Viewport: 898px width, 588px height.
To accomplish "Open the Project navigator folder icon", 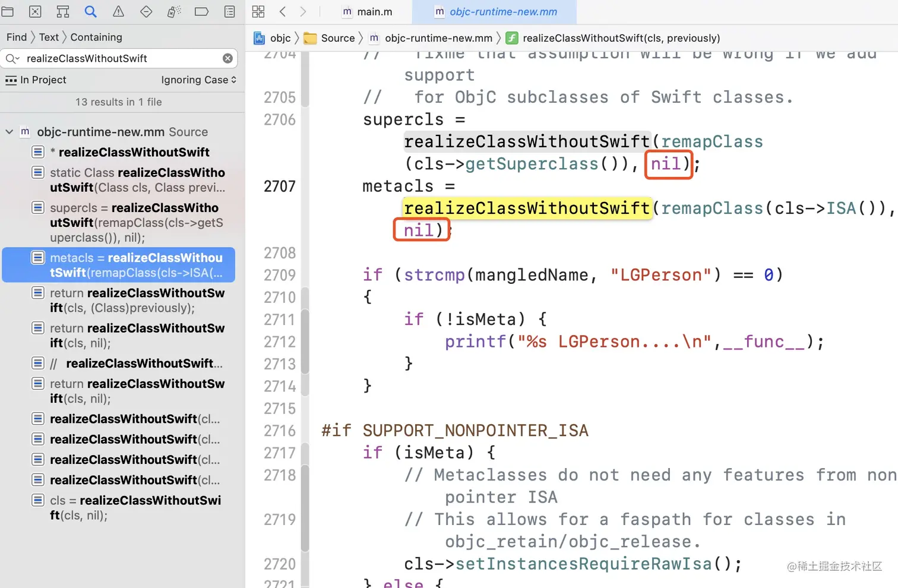I will pos(8,11).
